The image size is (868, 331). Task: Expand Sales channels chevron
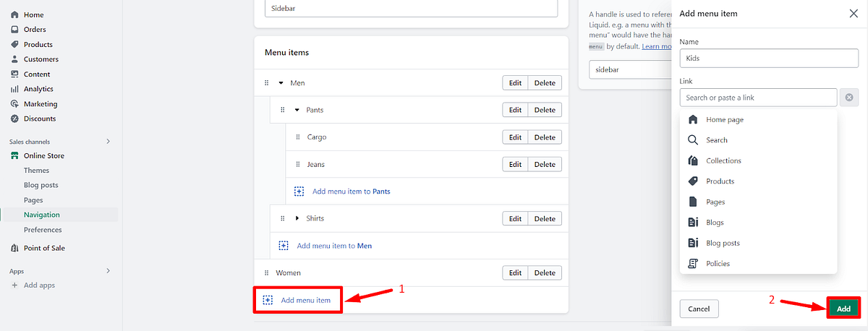click(109, 142)
